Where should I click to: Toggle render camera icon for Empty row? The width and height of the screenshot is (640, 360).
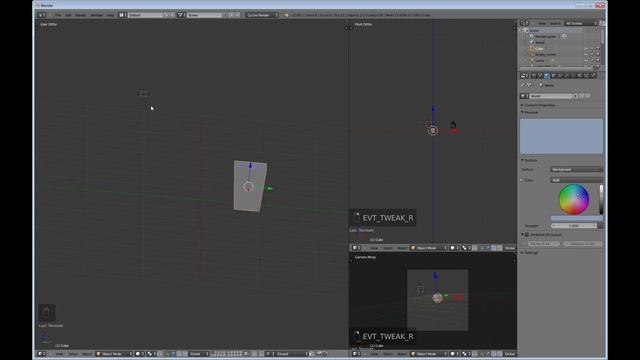click(598, 54)
